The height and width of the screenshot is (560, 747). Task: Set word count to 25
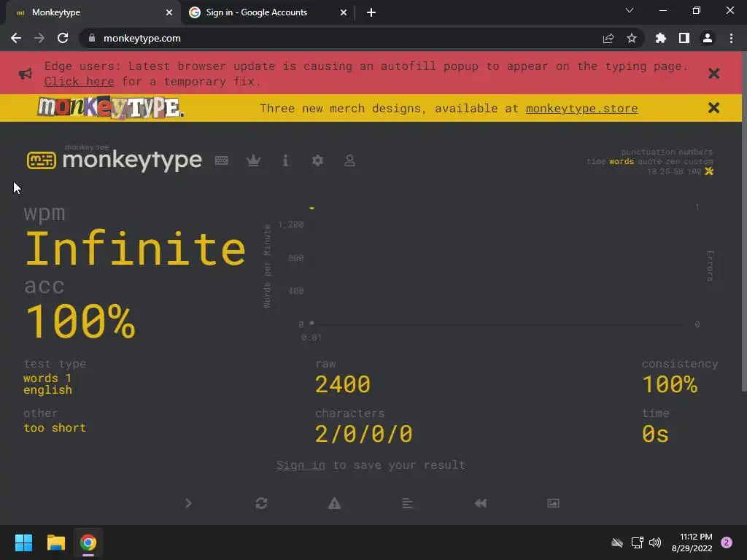(665, 171)
